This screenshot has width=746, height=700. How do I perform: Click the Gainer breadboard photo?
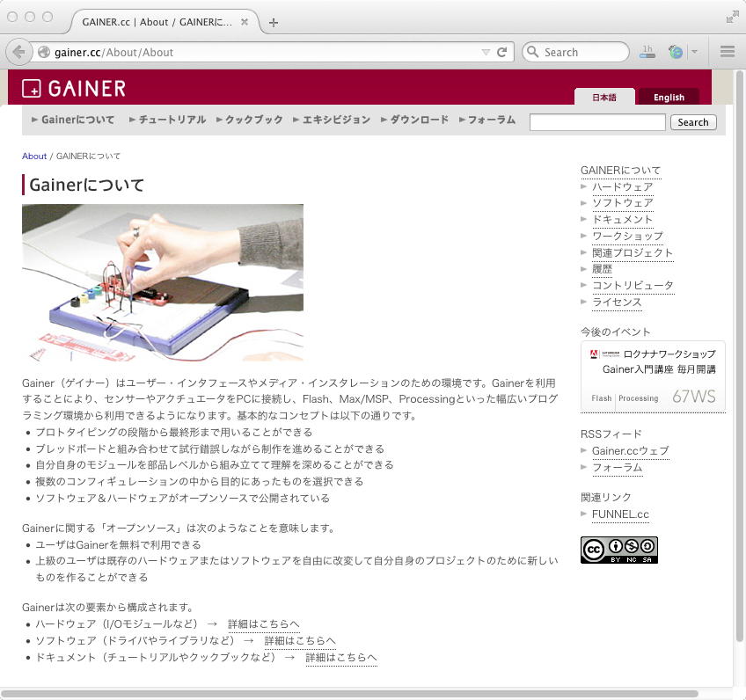[163, 282]
